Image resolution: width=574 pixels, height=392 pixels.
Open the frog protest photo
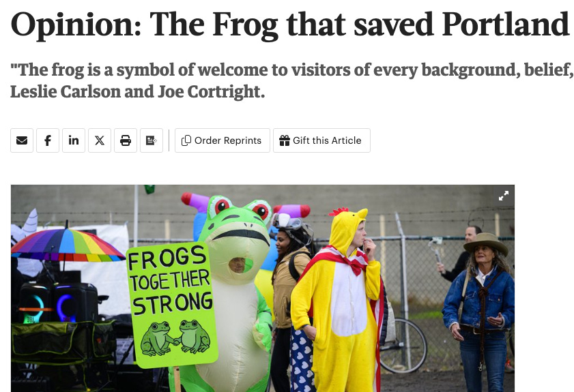(x=263, y=288)
